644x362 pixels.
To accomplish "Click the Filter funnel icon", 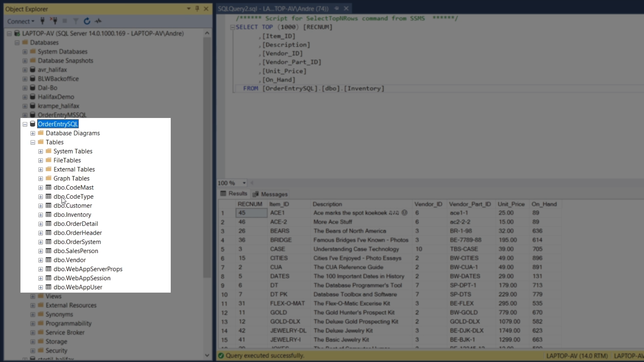I will [x=76, y=21].
